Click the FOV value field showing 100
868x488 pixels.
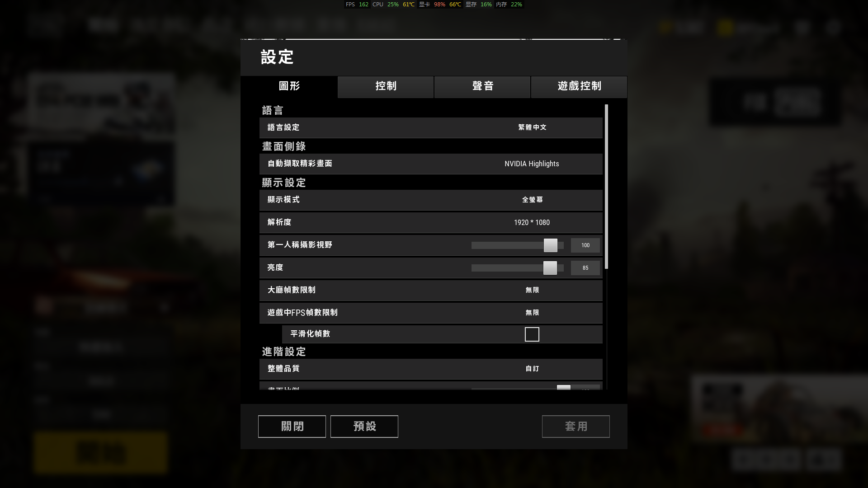coord(585,245)
